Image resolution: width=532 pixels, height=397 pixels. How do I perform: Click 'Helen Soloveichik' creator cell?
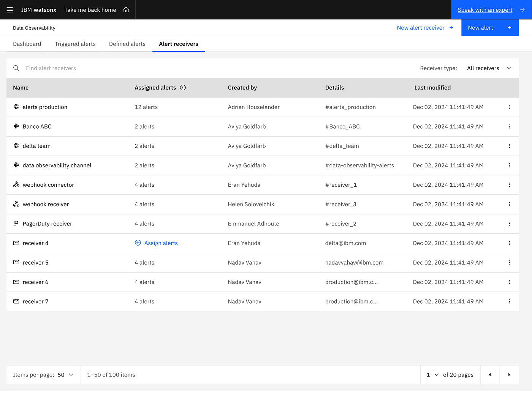pos(251,204)
